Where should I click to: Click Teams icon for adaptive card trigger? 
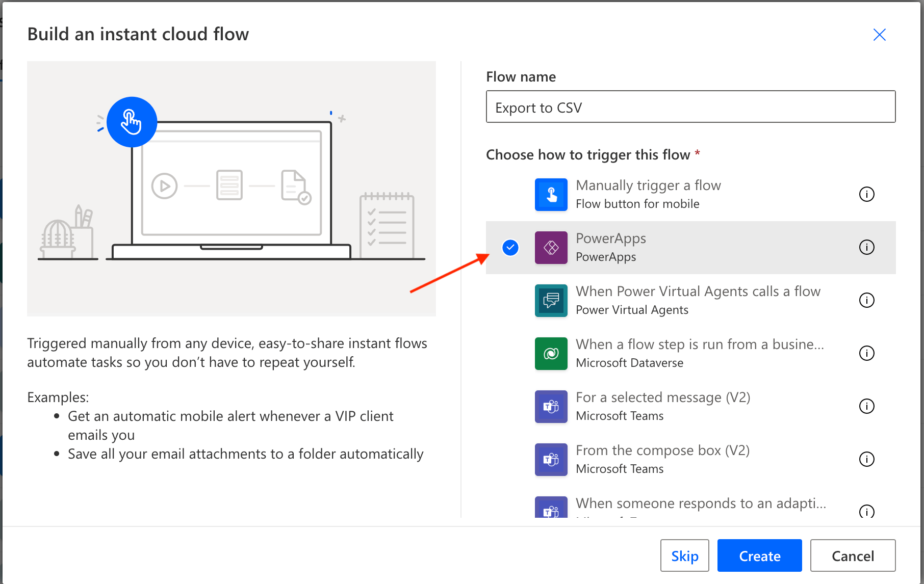pos(551,508)
